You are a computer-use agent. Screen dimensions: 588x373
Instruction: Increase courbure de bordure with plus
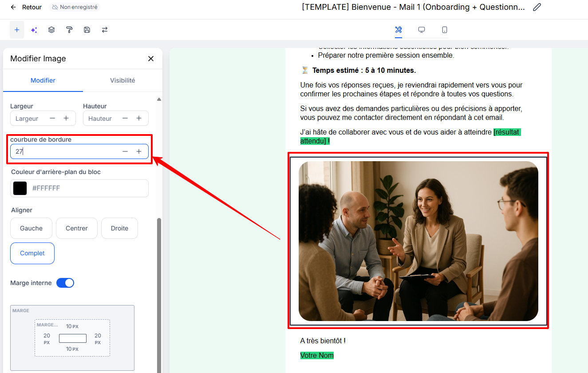(139, 151)
